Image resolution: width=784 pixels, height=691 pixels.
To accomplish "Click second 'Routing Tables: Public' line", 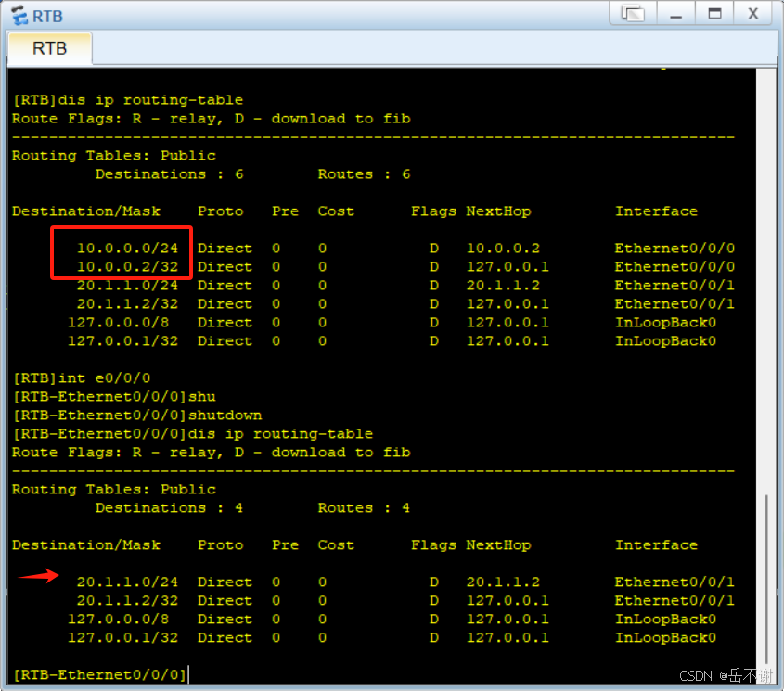I will click(x=114, y=489).
